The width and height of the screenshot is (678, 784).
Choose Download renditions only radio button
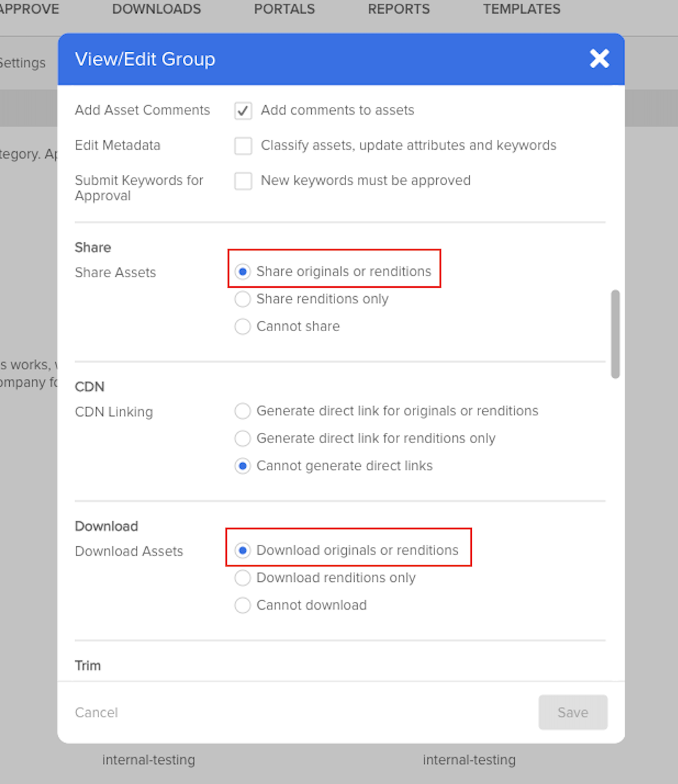pos(242,578)
